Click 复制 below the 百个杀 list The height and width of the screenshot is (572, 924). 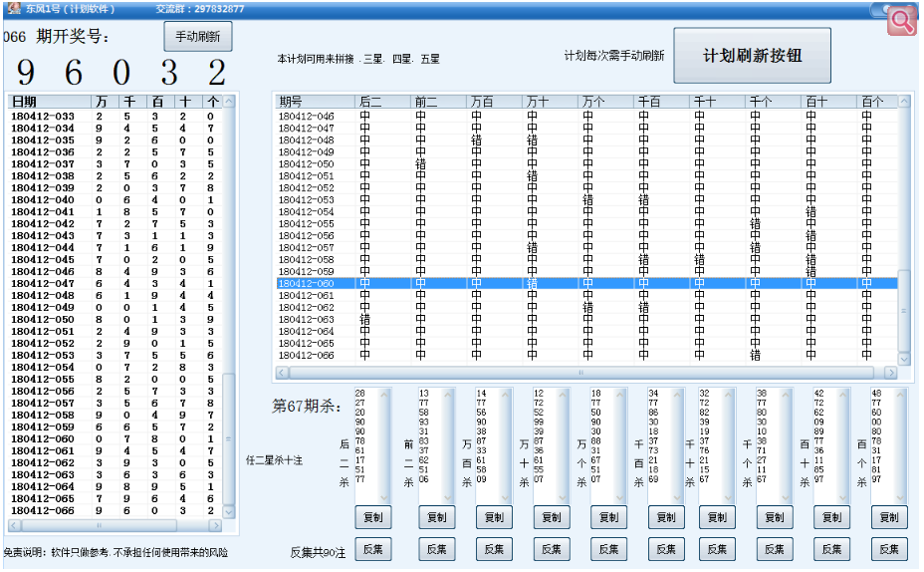[x=889, y=518]
